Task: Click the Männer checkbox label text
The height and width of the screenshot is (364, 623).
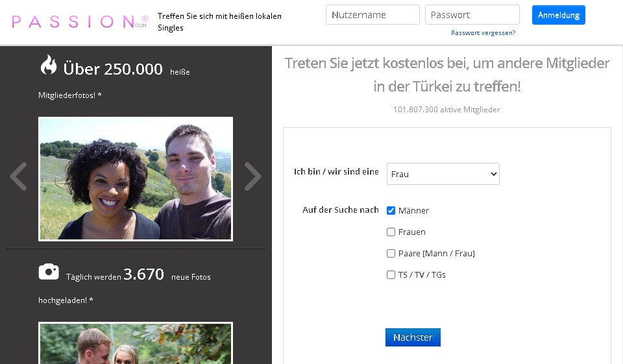Action: click(x=413, y=210)
